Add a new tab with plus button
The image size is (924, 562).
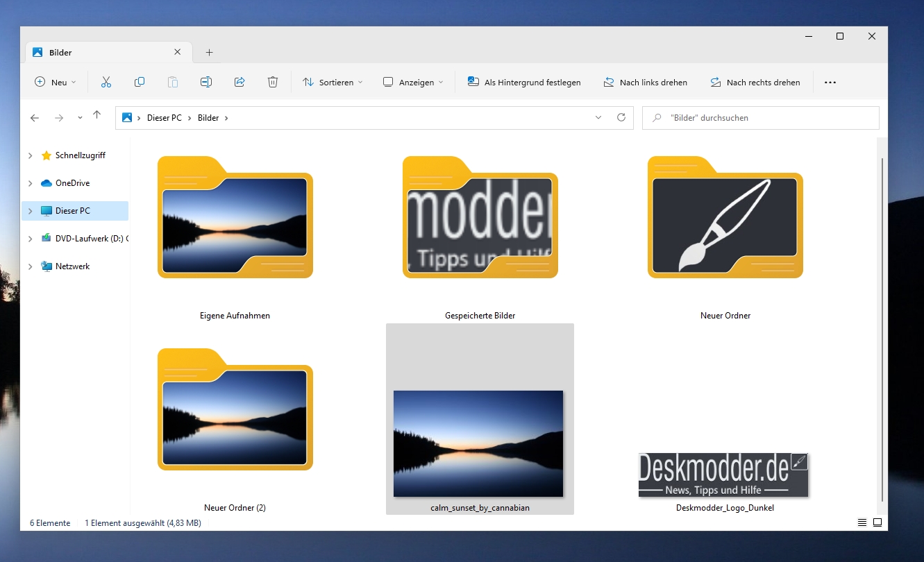(x=209, y=52)
